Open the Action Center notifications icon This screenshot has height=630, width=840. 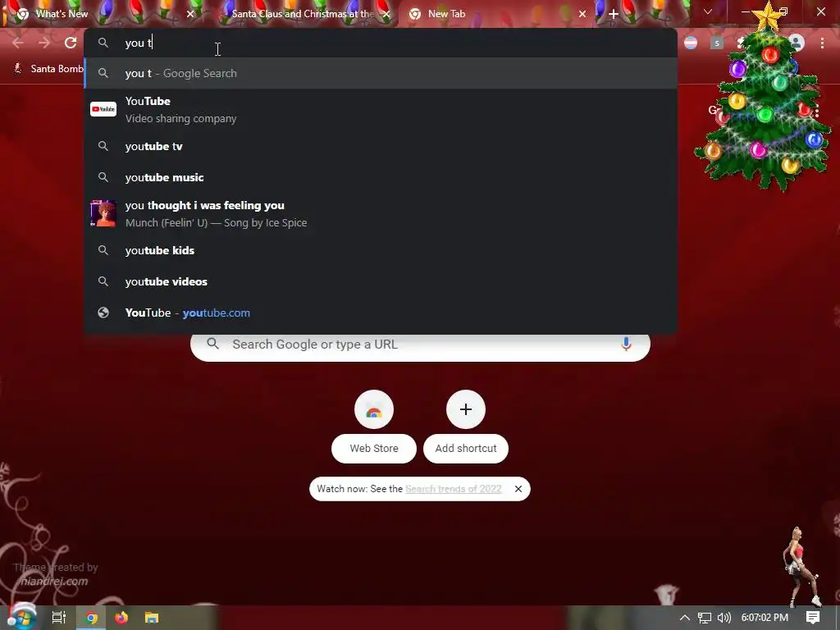tap(813, 618)
